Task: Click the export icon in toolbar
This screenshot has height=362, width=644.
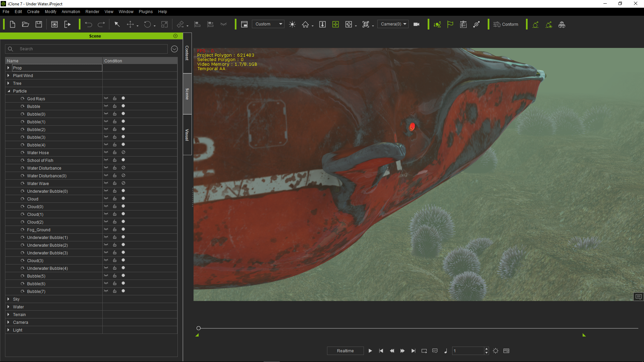Action: [67, 24]
